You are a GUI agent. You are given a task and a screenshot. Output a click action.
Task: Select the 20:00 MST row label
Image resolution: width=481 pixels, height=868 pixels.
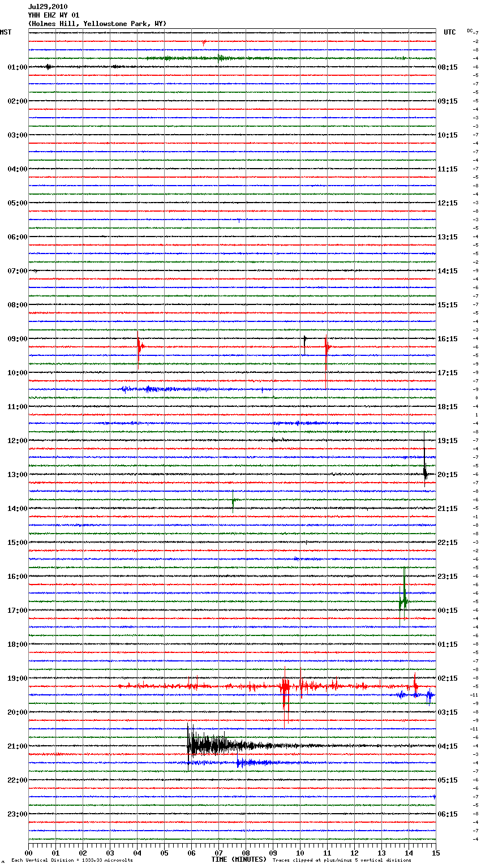(x=18, y=712)
